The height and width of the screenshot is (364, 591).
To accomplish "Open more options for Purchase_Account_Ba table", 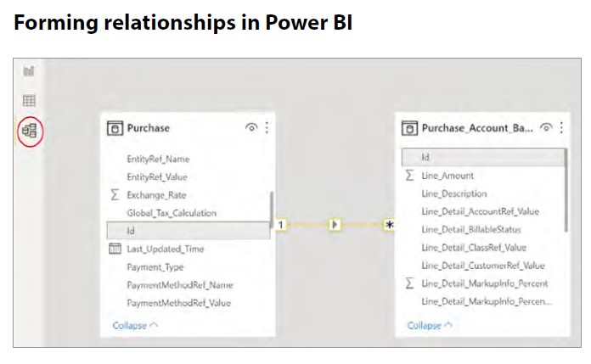I will coord(561,127).
